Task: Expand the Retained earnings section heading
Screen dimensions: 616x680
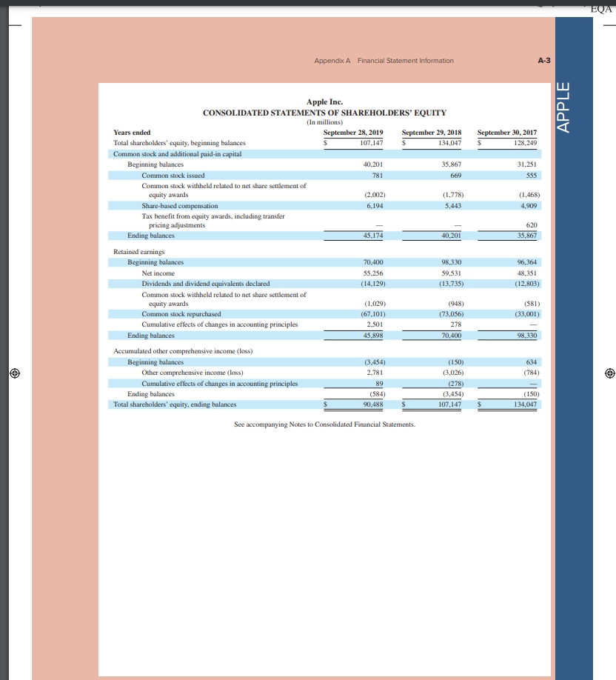Action: (138, 252)
